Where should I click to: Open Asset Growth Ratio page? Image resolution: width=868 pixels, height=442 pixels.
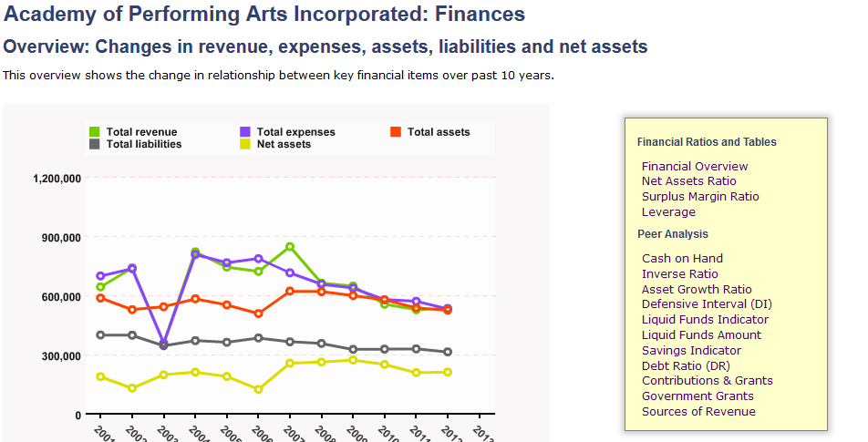pos(697,289)
